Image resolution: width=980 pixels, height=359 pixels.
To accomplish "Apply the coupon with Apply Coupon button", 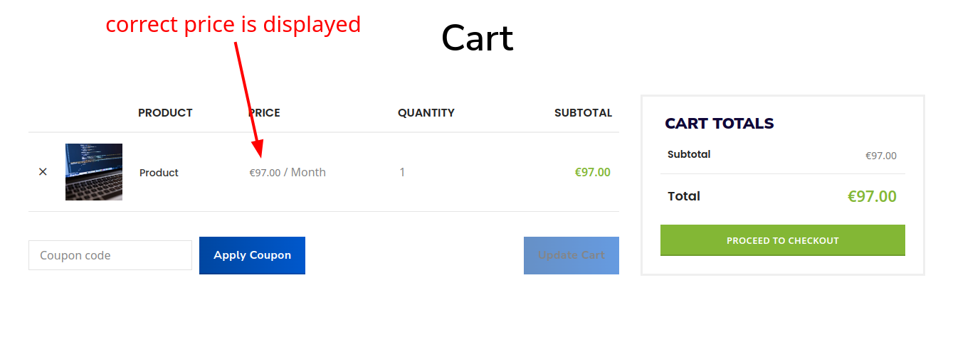I will (252, 255).
